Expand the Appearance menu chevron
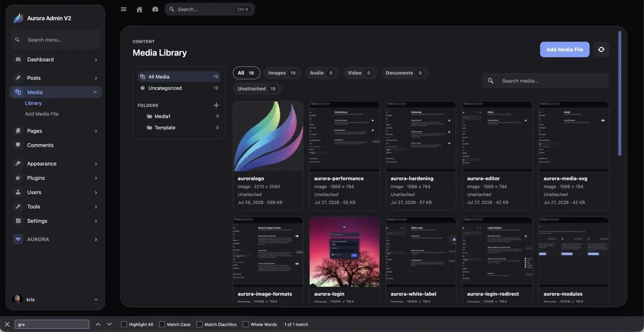The height and width of the screenshot is (332, 644). (x=96, y=164)
